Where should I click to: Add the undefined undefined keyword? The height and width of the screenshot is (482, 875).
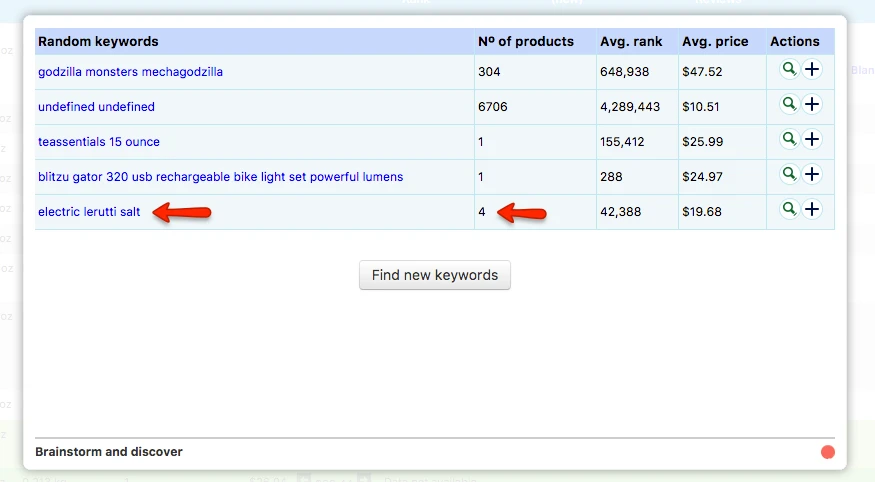click(812, 104)
